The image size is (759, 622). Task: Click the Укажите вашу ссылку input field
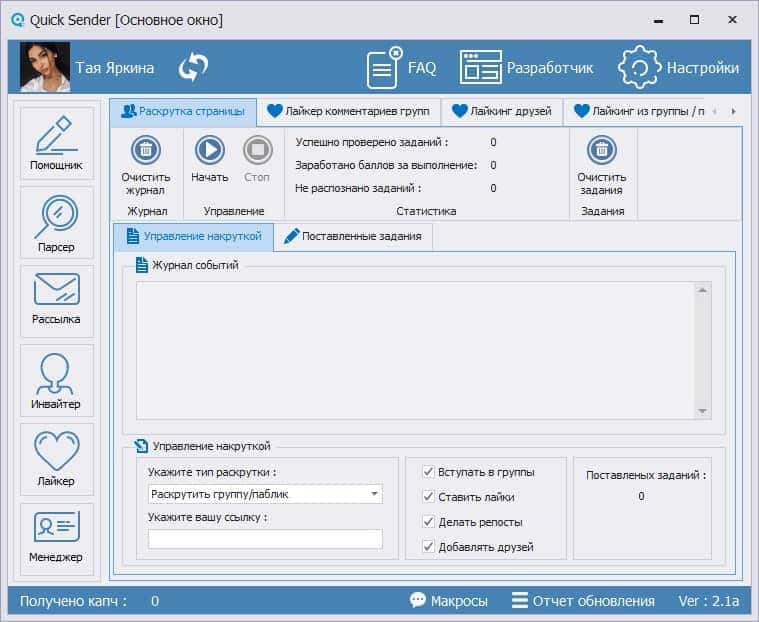(x=265, y=539)
